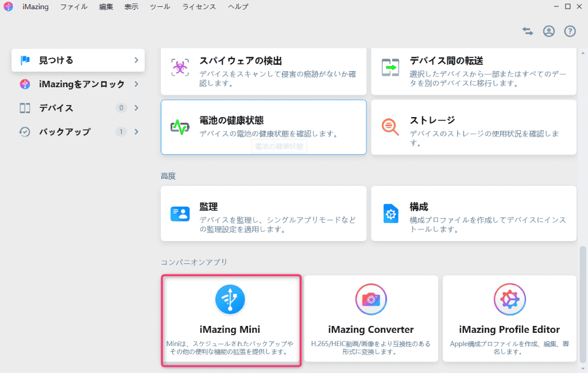The width and height of the screenshot is (588, 373).
Task: Click the help question mark icon
Action: tap(570, 32)
